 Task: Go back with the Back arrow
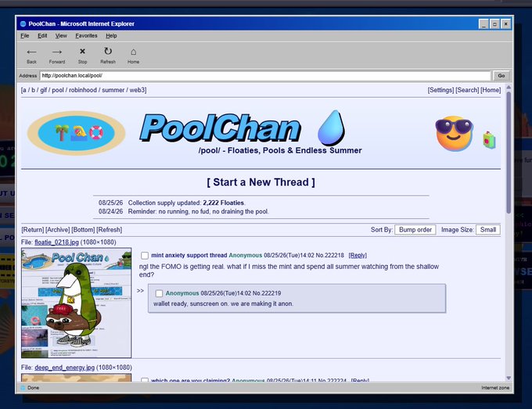click(31, 56)
